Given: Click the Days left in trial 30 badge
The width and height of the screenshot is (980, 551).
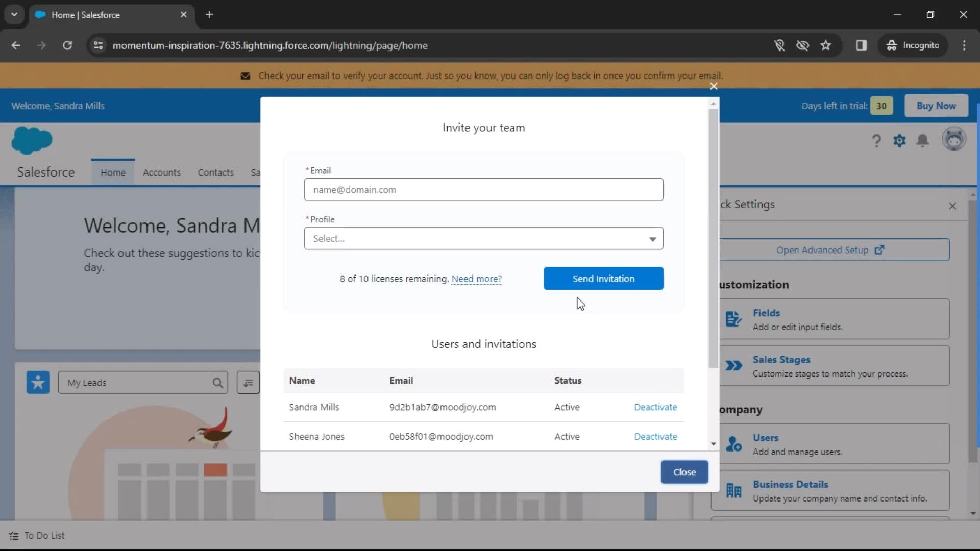Looking at the screenshot, I should 881,106.
